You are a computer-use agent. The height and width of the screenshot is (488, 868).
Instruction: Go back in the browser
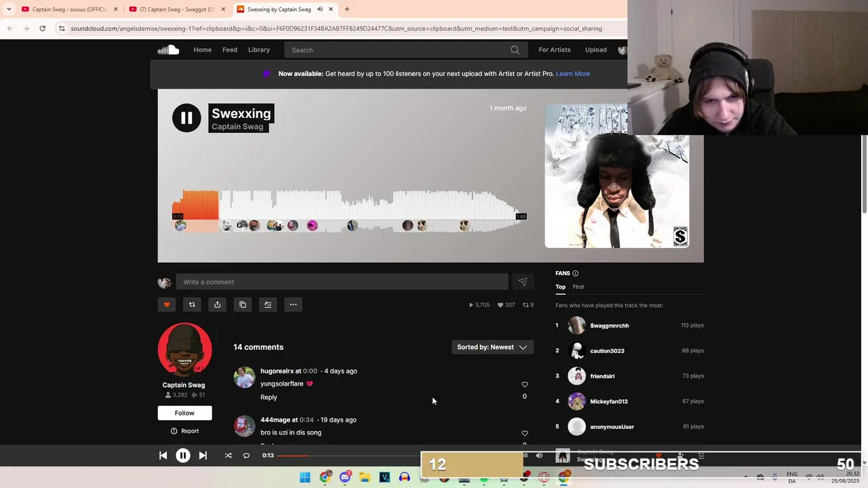(9, 28)
